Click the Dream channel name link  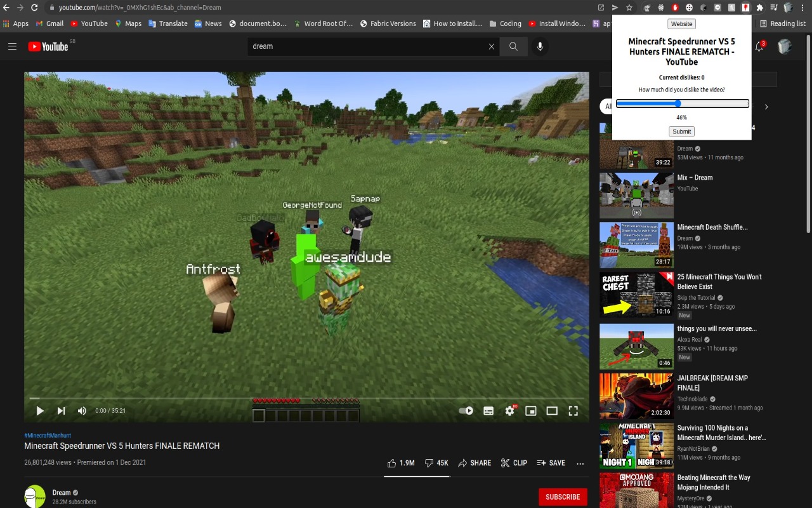[x=61, y=492]
